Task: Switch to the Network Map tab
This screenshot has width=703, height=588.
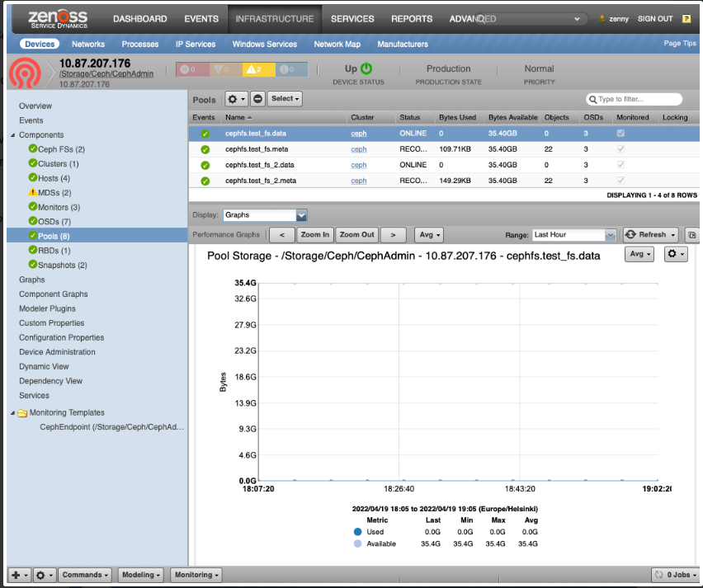Action: [x=337, y=45]
